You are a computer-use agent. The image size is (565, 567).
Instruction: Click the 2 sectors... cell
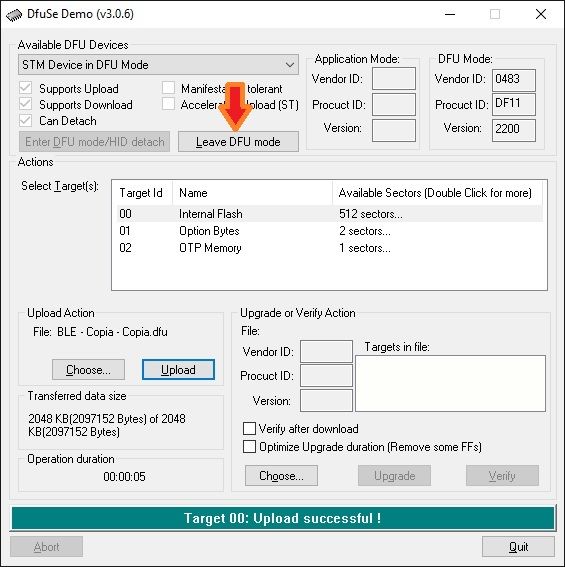365,231
